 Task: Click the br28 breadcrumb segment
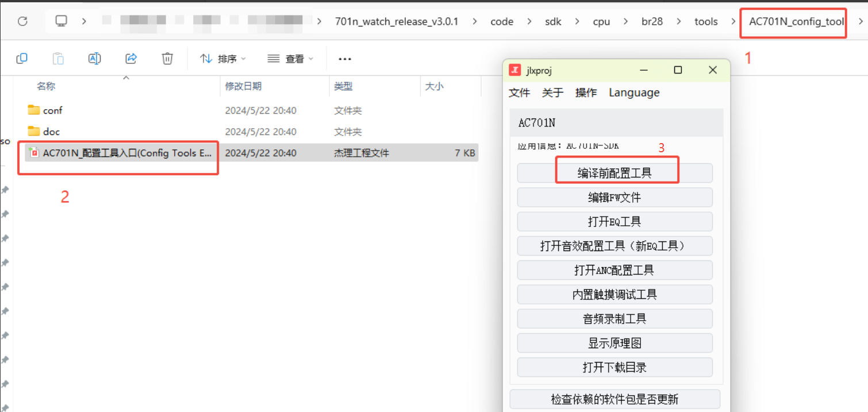(652, 22)
